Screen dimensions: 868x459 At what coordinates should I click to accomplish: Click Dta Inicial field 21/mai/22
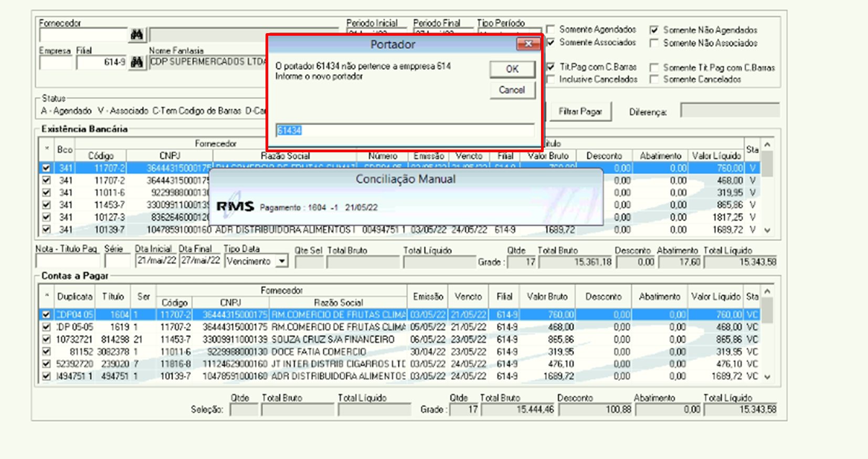156,261
